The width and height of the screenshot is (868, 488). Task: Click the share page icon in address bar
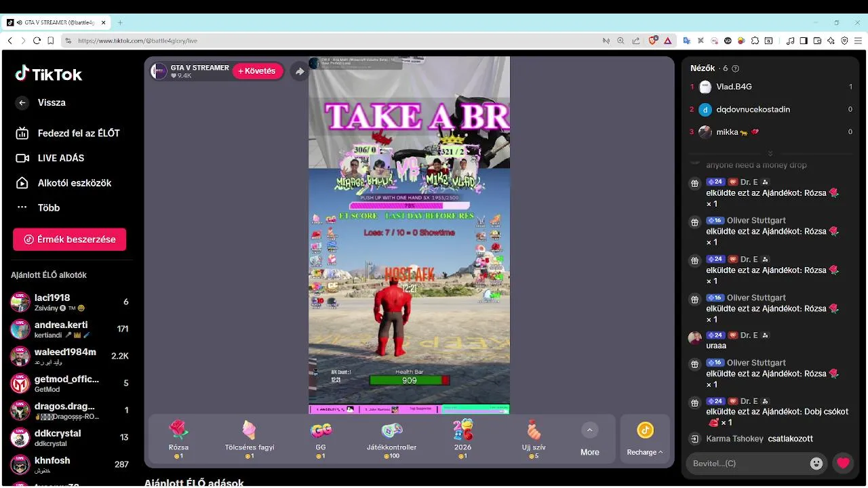tap(635, 41)
